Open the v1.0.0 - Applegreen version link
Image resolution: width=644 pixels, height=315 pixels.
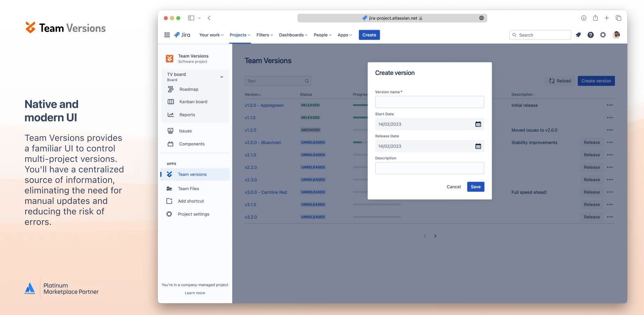[264, 105]
